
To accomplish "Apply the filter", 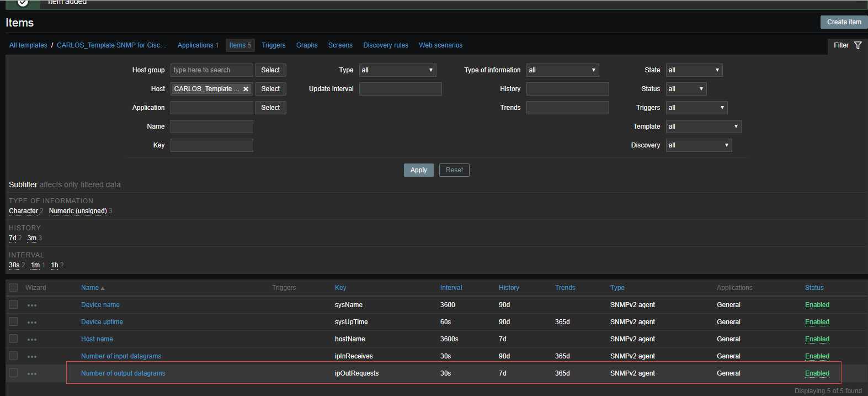I will [418, 170].
